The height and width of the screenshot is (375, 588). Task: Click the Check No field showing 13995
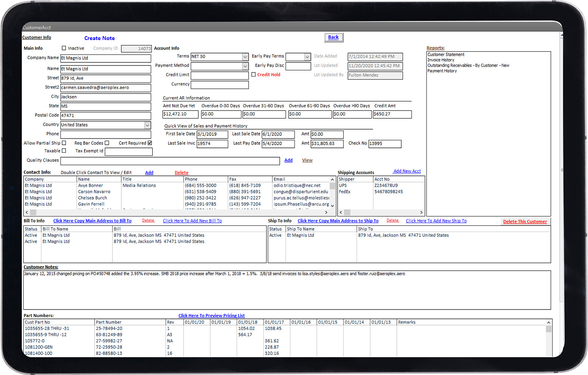point(385,144)
